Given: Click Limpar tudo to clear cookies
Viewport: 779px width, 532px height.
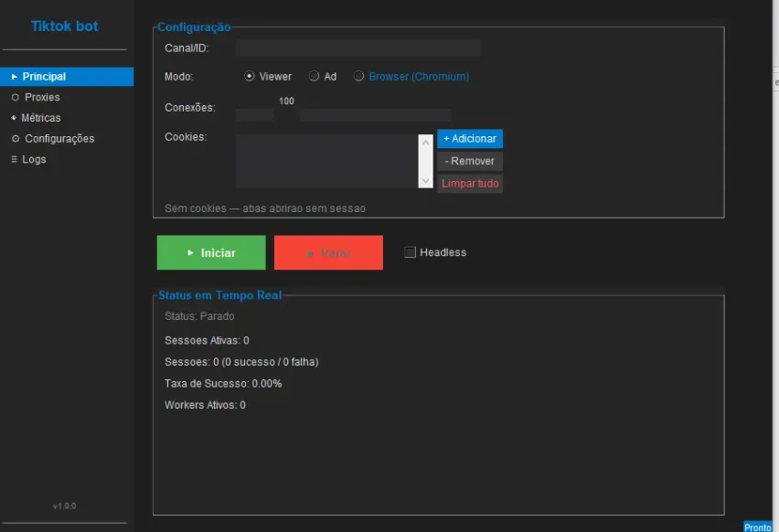Looking at the screenshot, I should coord(470,184).
